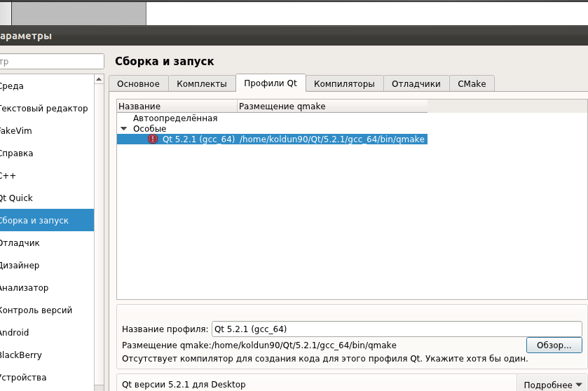Open the Справка category
Viewport: 588px width, 391px height.
46,153
